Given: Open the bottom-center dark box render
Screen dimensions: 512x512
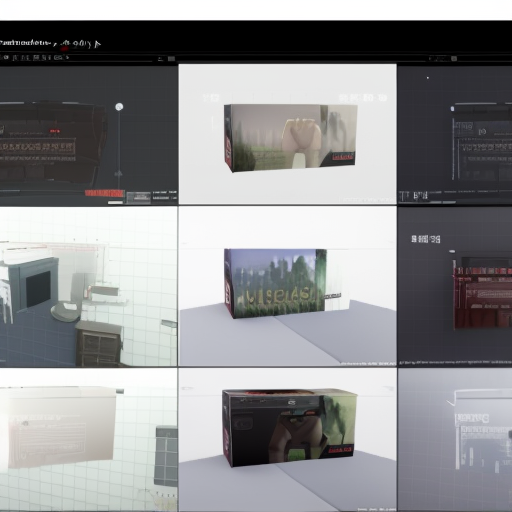Looking at the screenshot, I should pyautogui.click(x=289, y=428).
